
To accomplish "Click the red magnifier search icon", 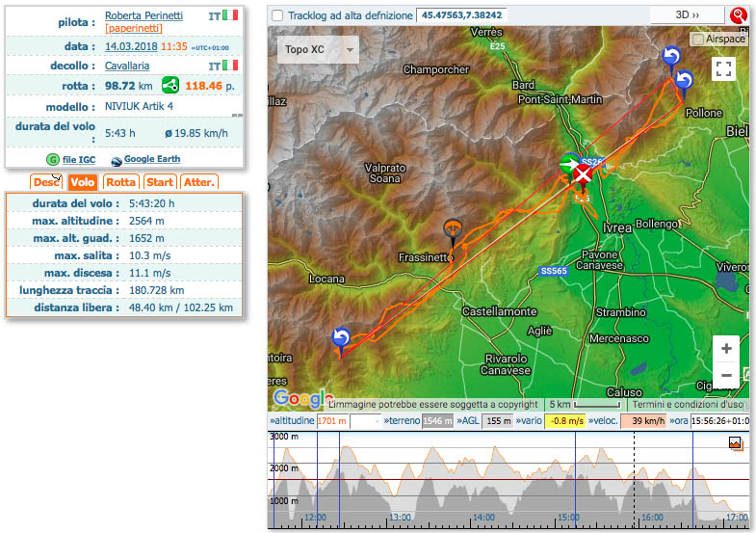I will [739, 15].
